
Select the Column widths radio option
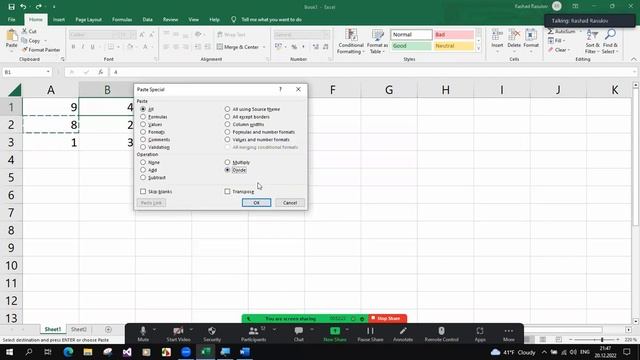point(227,124)
